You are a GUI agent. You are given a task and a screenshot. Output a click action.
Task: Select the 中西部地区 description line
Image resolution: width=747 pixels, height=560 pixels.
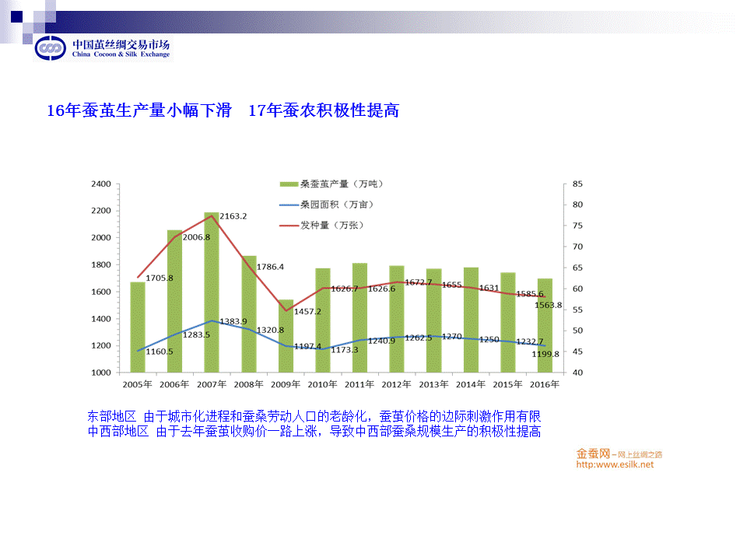click(314, 431)
